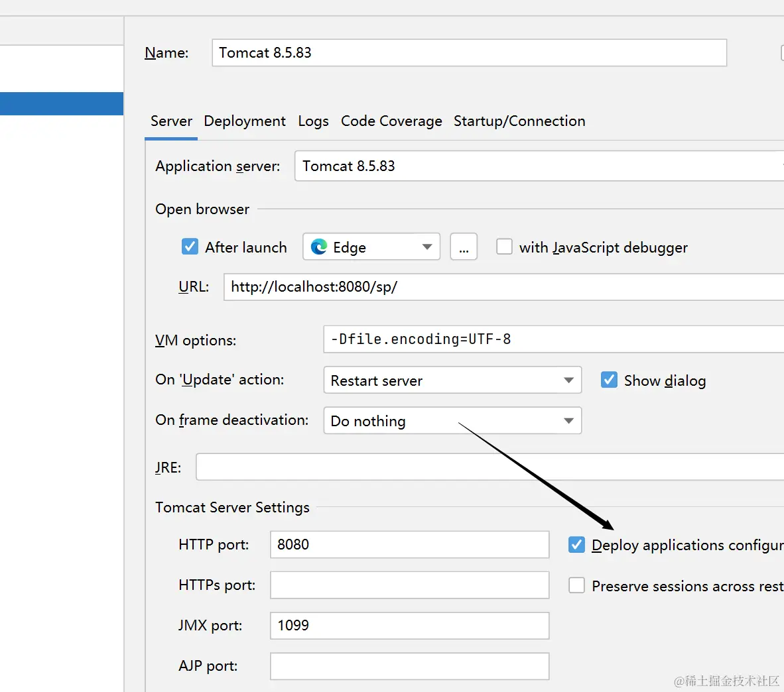Focus the JMX port field showing 1099
Viewport: 784px width, 692px height.
click(409, 626)
